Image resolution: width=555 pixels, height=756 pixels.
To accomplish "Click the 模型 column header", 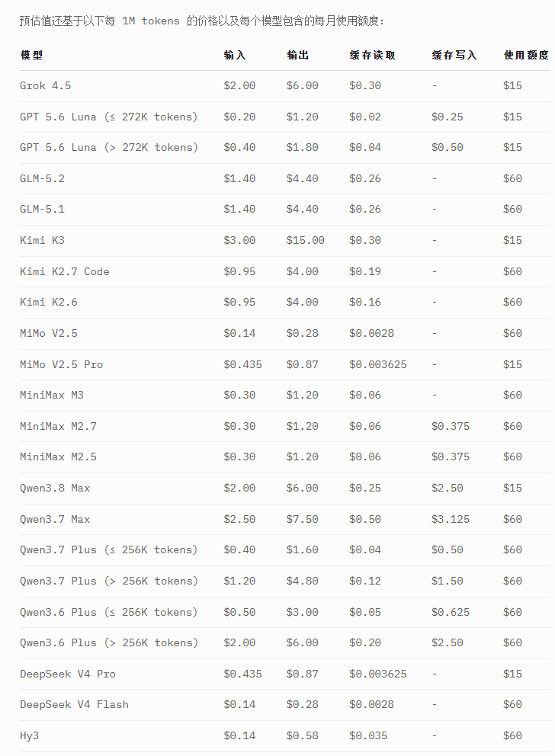I will (x=31, y=56).
